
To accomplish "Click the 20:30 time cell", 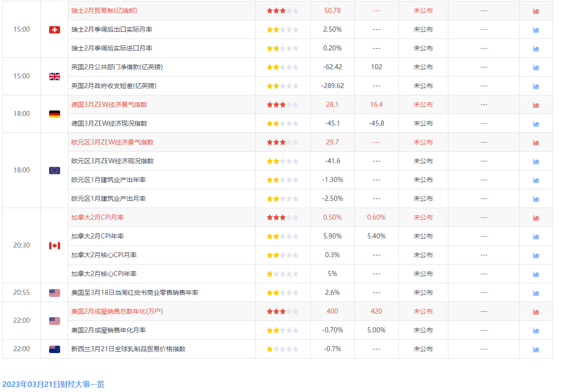I will (x=22, y=246).
